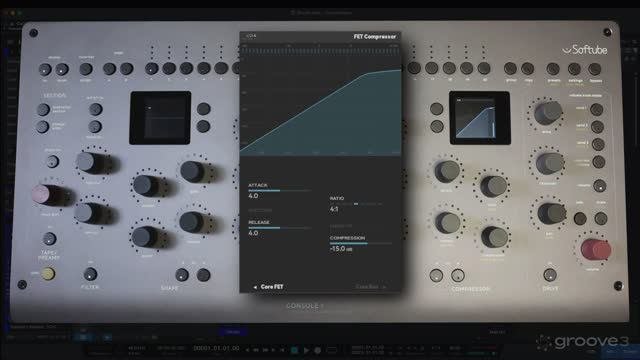Screen dimensions: 640x360
Task: Click the -15.0 dB compression value
Action: (341, 249)
